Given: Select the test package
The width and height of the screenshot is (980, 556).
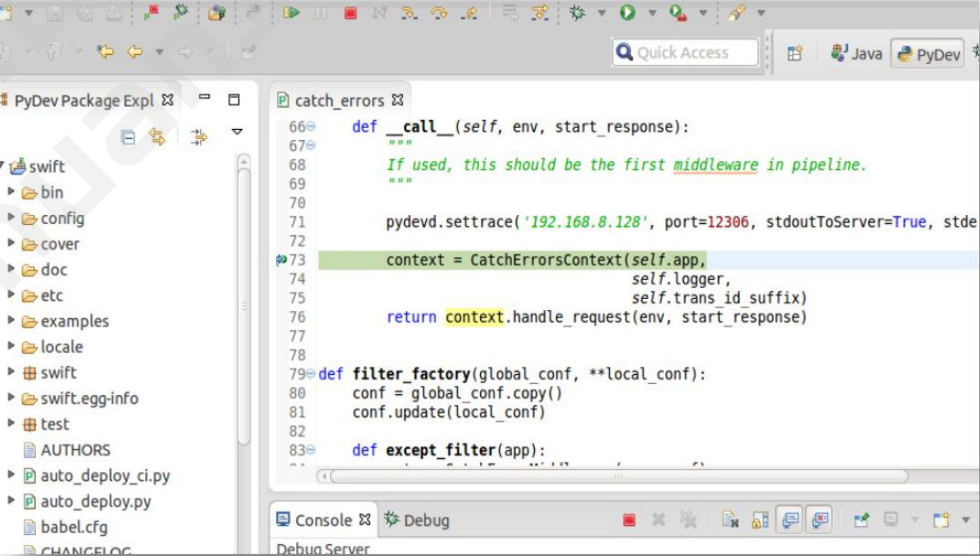Looking at the screenshot, I should (46, 424).
